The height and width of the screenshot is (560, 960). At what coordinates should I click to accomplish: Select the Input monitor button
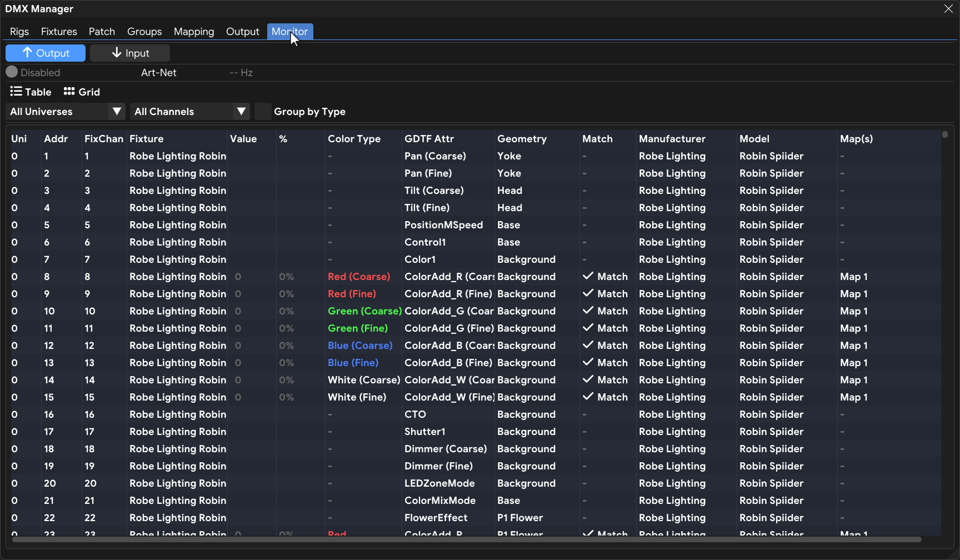point(130,53)
